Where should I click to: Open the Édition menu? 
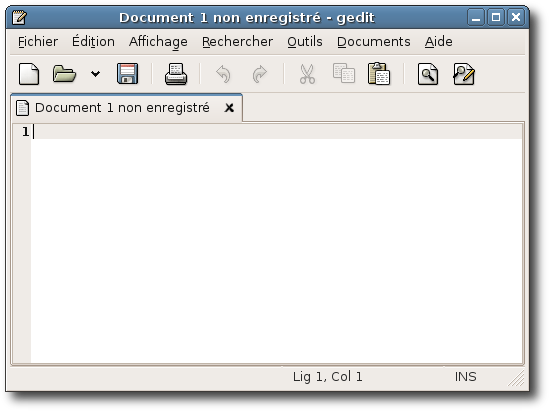coord(93,42)
